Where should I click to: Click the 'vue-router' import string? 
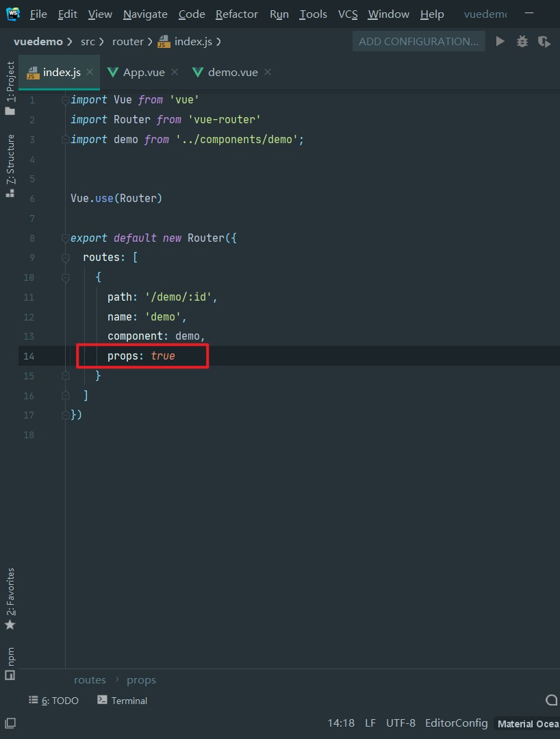224,120
